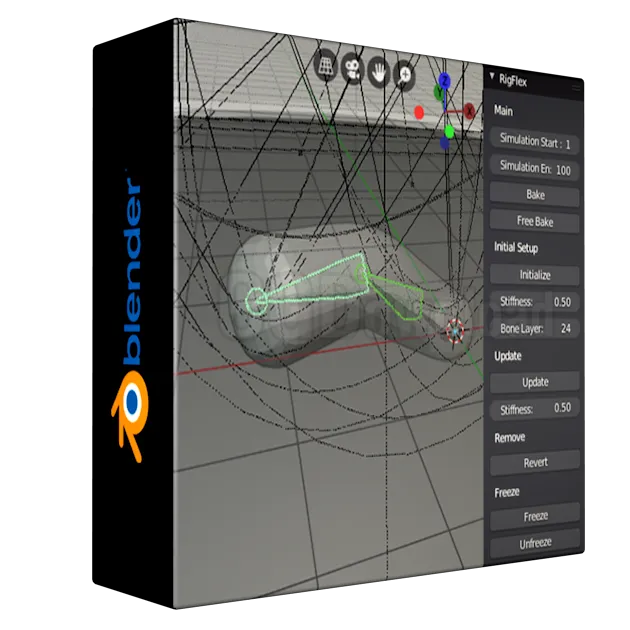The width and height of the screenshot is (630, 630).
Task: Click the 'Initial Setup' section label
Action: (x=516, y=248)
